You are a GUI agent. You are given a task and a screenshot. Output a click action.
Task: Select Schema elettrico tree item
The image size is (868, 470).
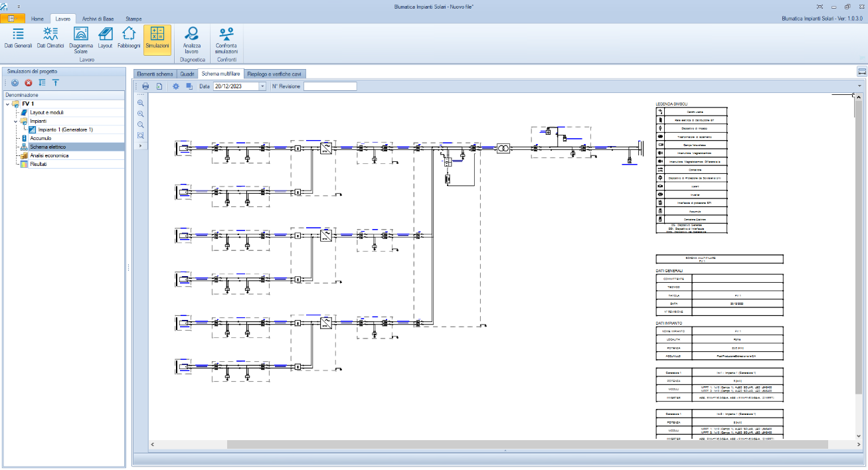(x=48, y=147)
